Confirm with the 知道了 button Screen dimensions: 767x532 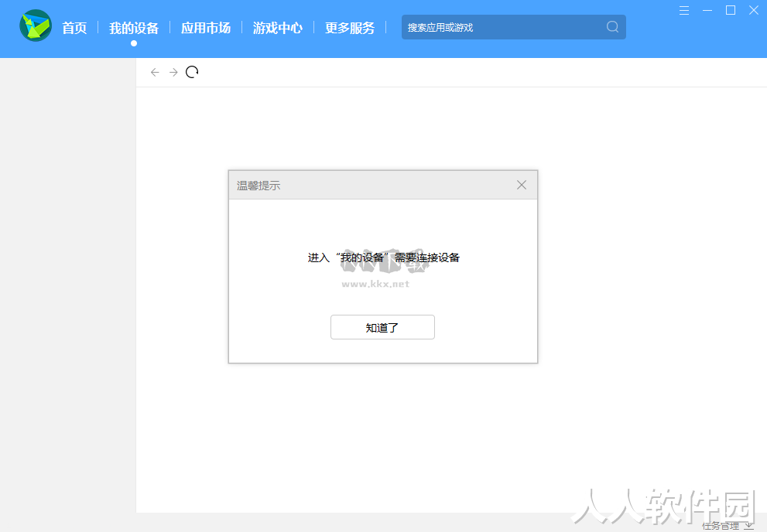[382, 327]
